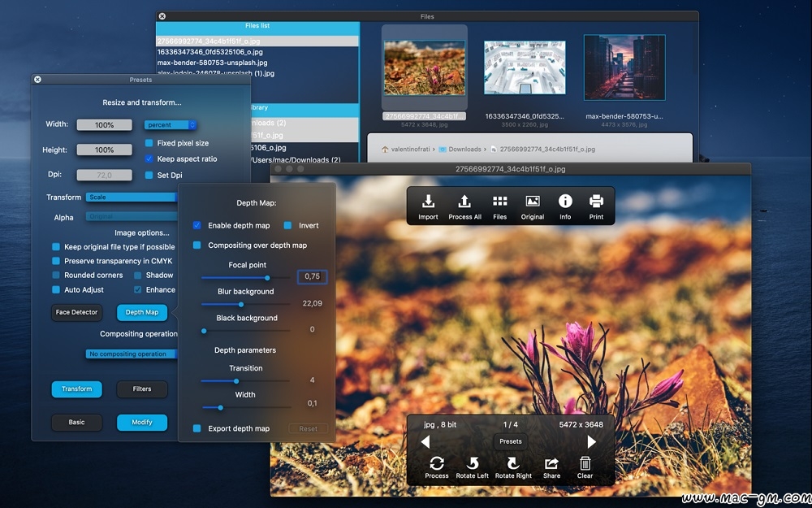Click the 27566992774 file in the path bar
This screenshot has height=508, width=812.
click(542, 150)
